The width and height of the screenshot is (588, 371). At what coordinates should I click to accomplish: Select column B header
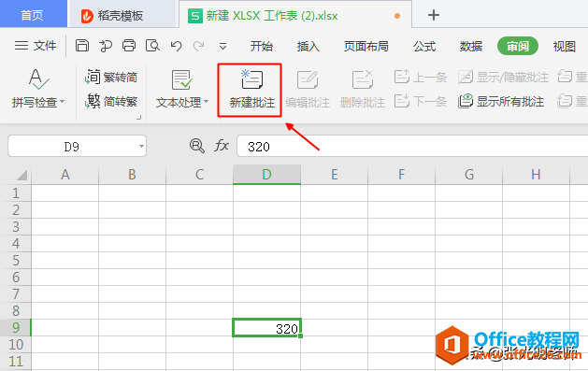(132, 175)
